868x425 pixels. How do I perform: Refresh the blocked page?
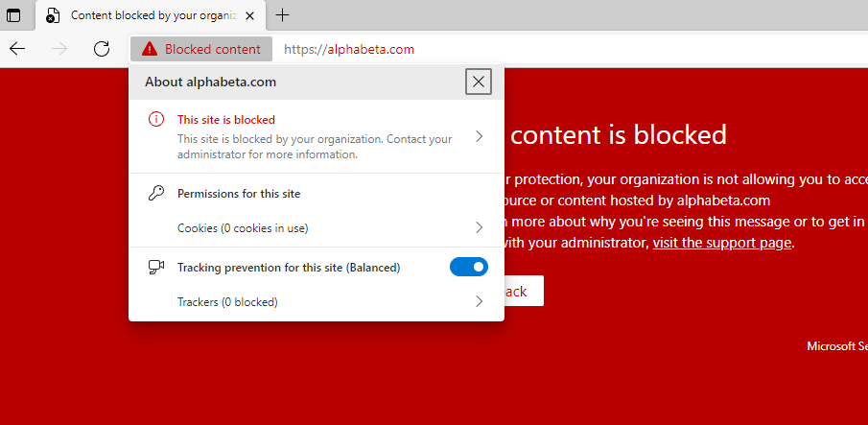pyautogui.click(x=102, y=49)
